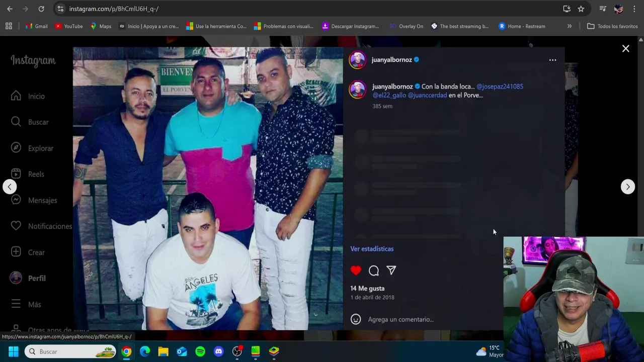Open the Chrome media control icon
Viewport: 644px width, 362px height.
tap(603, 9)
